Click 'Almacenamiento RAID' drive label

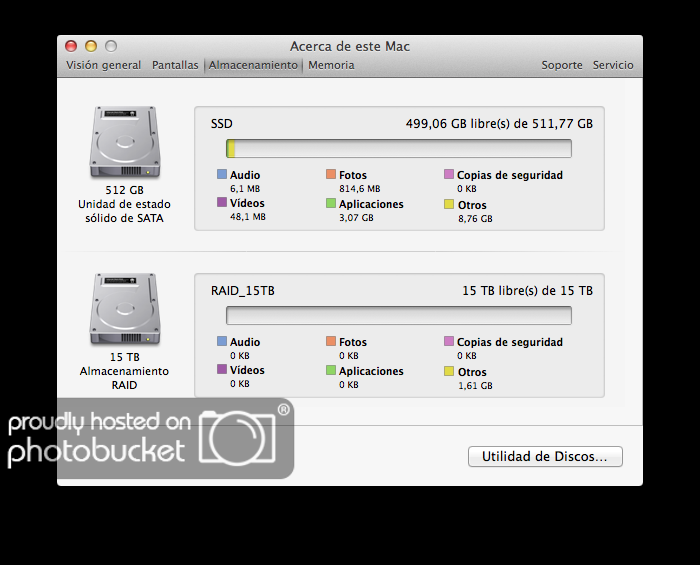click(125, 378)
